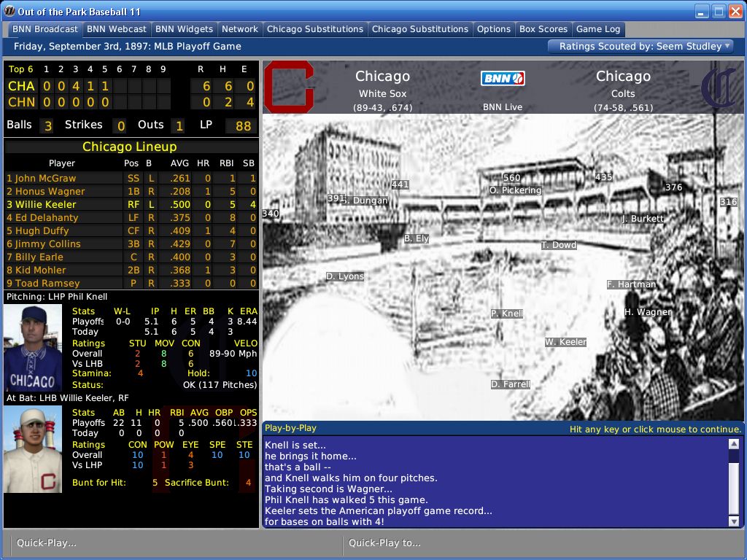Select the Game Log tab
The image size is (747, 560).
(x=597, y=29)
